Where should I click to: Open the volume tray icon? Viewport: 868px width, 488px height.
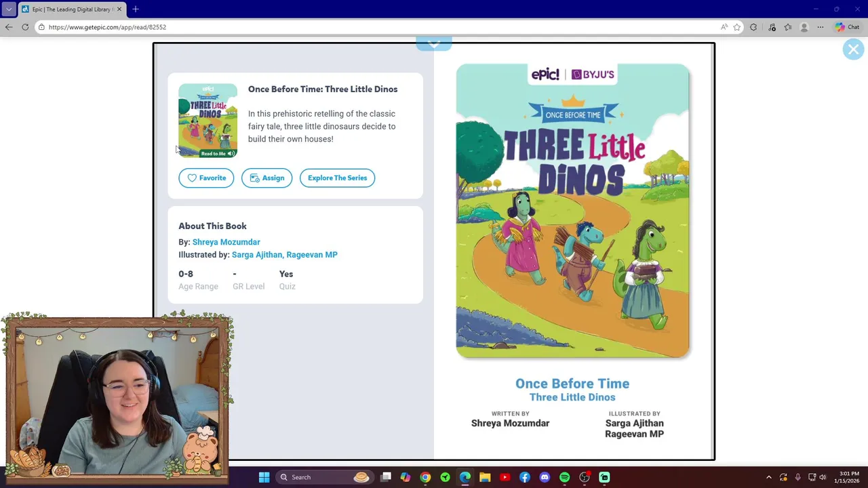(x=823, y=477)
